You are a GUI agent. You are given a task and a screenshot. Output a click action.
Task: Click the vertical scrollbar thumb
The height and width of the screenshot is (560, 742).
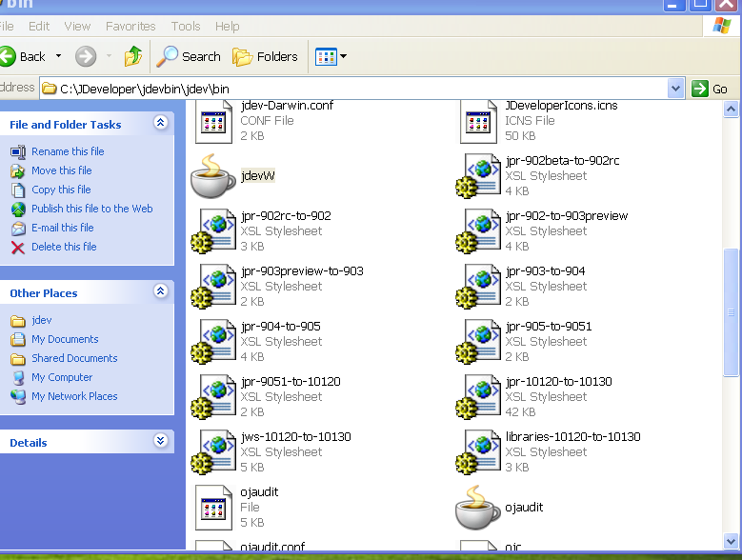731,311
